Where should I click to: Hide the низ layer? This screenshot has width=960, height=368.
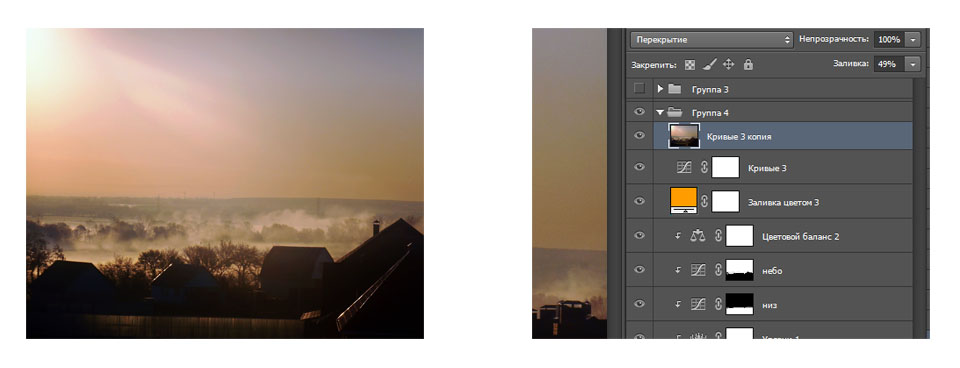click(639, 304)
